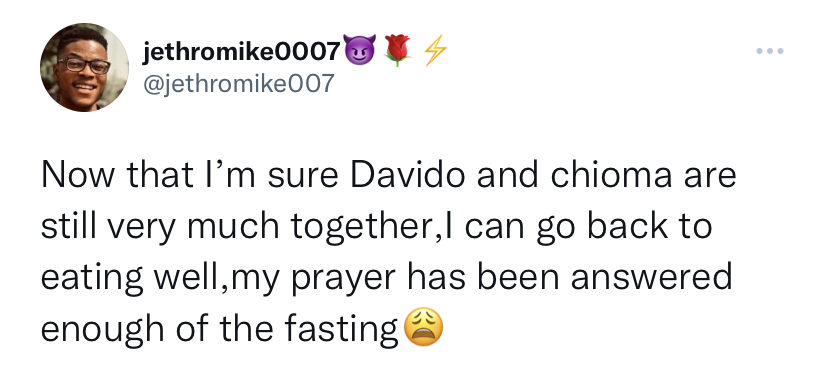Click the word eating in the tweet
Image resolution: width=828 pixels, height=382 pixels.
click(x=92, y=278)
